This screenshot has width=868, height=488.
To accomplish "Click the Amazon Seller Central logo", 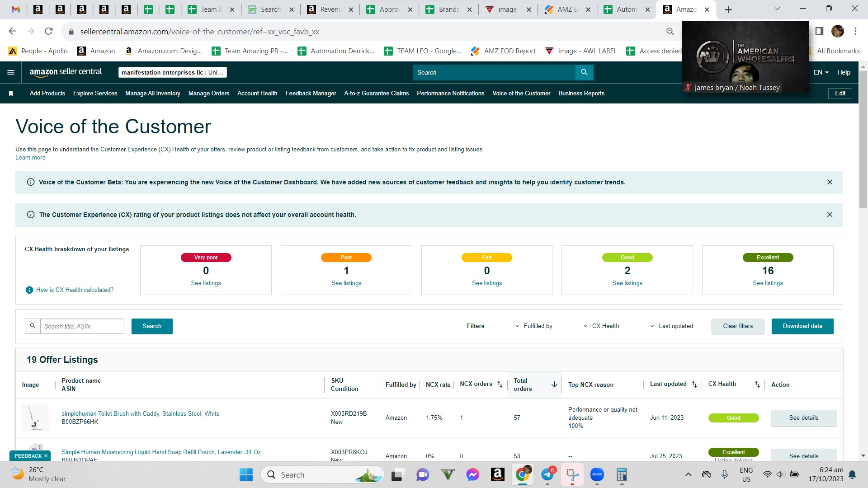I will tap(66, 72).
